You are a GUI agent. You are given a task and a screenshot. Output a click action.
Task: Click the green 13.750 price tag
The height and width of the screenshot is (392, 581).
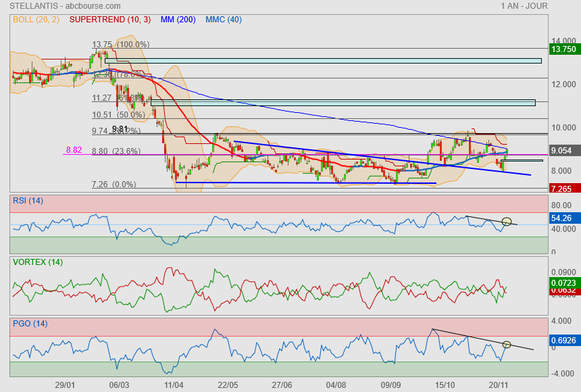point(563,49)
